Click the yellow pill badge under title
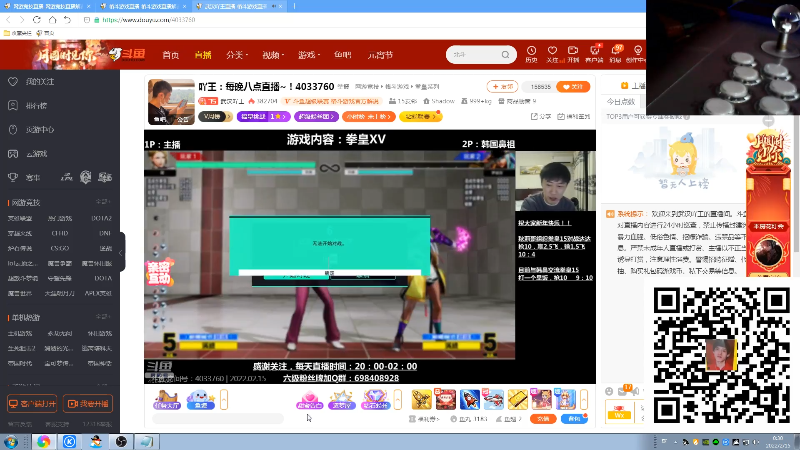This screenshot has width=800, height=450. click(x=421, y=116)
